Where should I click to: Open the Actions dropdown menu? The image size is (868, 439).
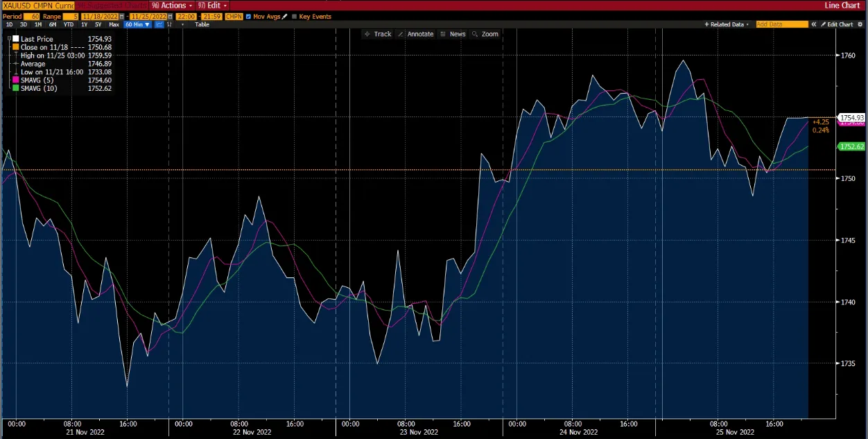[x=171, y=5]
